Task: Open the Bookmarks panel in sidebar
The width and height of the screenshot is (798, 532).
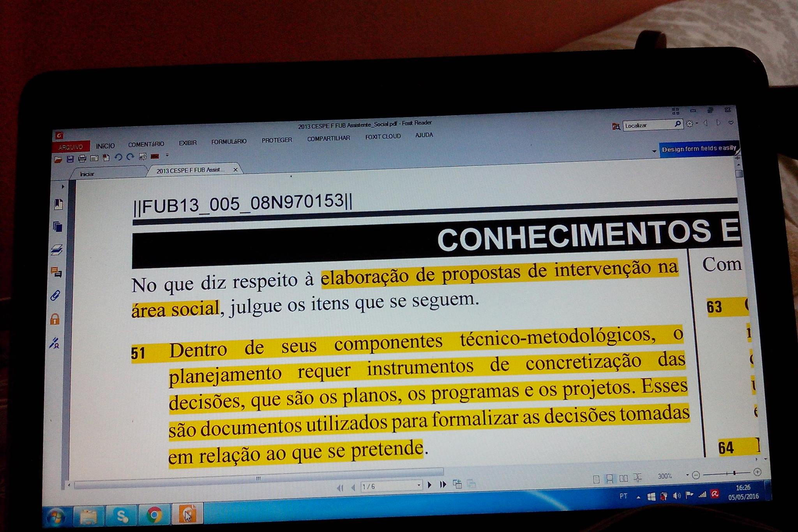Action: coord(58,204)
